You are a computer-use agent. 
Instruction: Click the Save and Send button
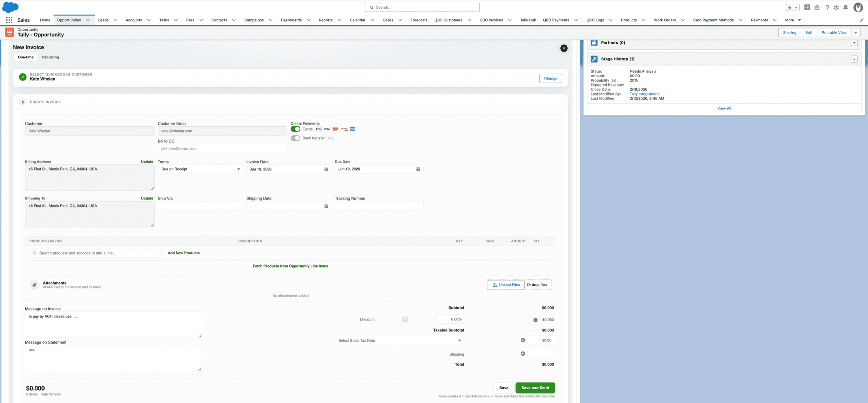535,388
